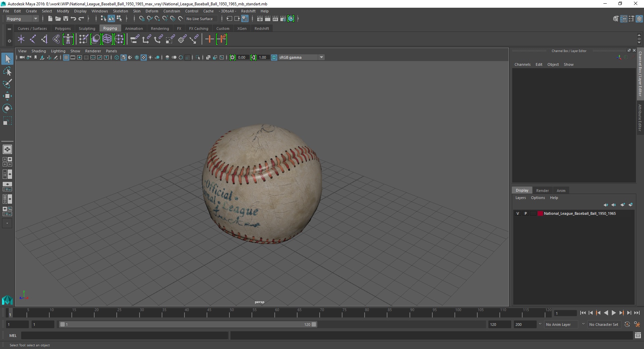Choose the Scale tool in toolbox
Screen dimensions: 644x349
click(7, 121)
